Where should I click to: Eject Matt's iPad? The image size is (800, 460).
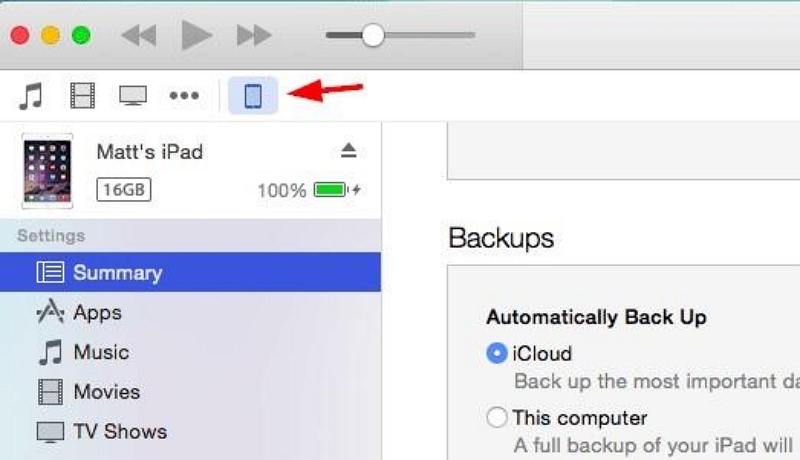tap(348, 151)
